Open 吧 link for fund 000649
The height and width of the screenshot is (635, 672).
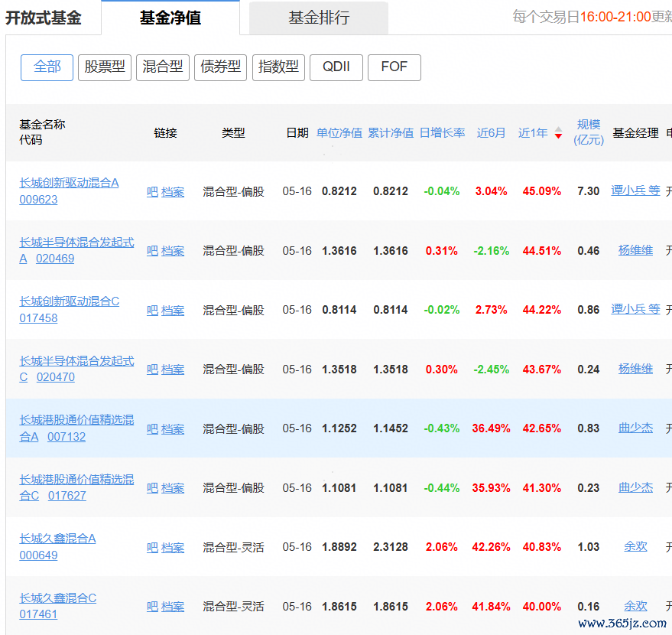coord(152,548)
